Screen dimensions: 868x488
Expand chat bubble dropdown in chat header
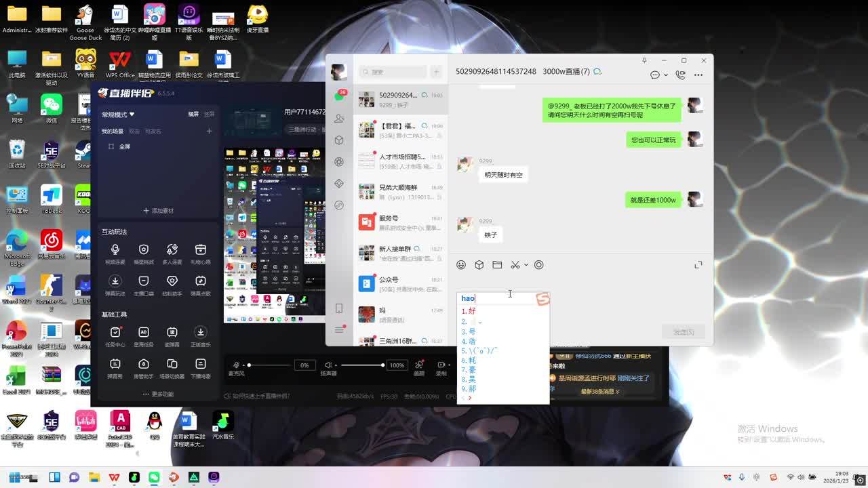[665, 75]
